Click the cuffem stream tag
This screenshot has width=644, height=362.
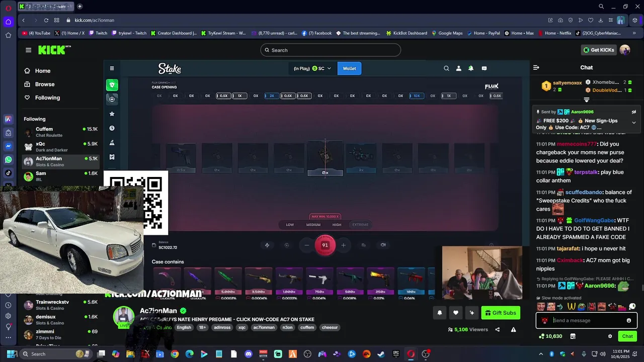[x=307, y=327]
